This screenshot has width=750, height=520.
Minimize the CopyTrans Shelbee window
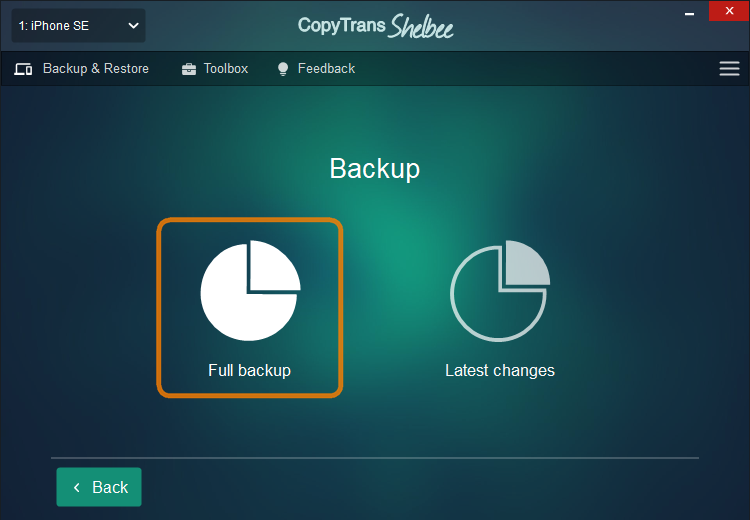tap(689, 12)
